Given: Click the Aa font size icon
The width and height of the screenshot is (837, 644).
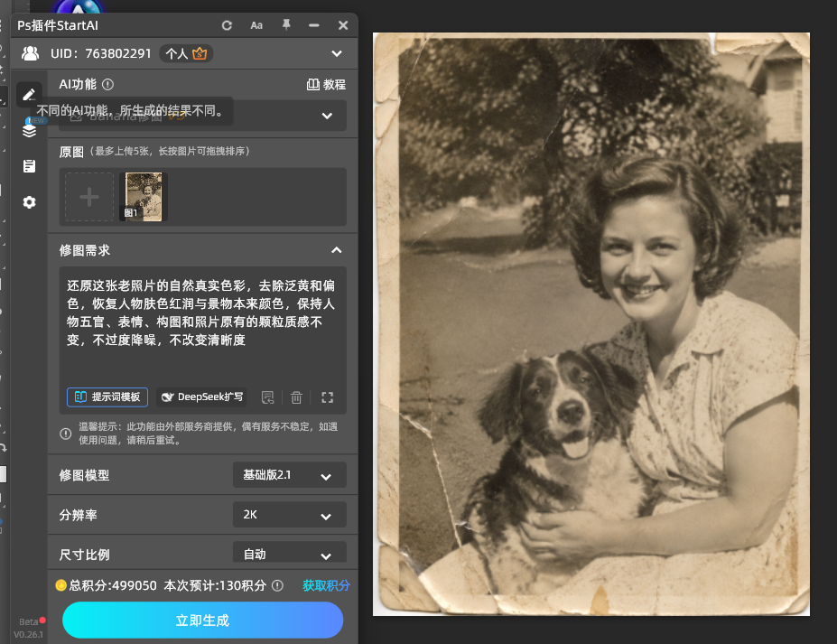Looking at the screenshot, I should coord(256,25).
